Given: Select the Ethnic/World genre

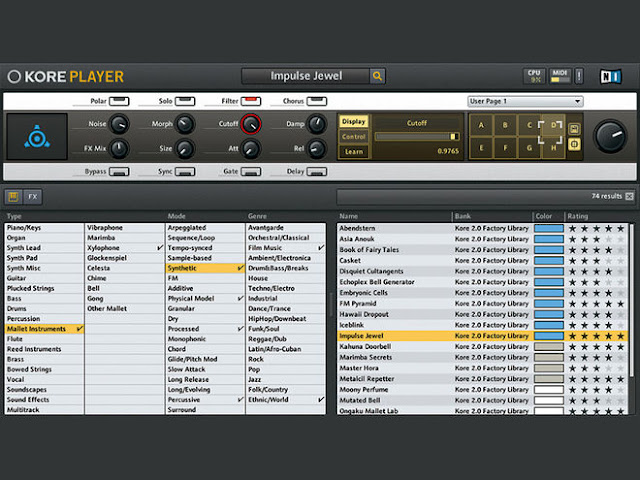Looking at the screenshot, I should point(286,400).
